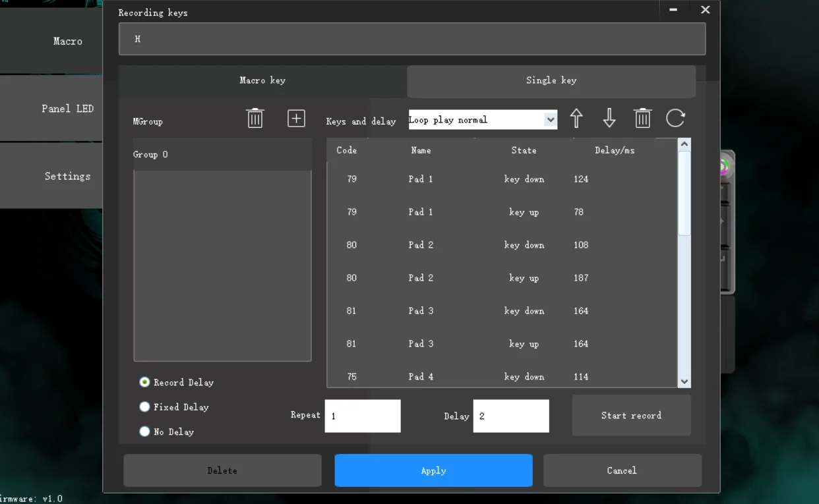Click the blue Apply button
This screenshot has width=819, height=504.
433,470
